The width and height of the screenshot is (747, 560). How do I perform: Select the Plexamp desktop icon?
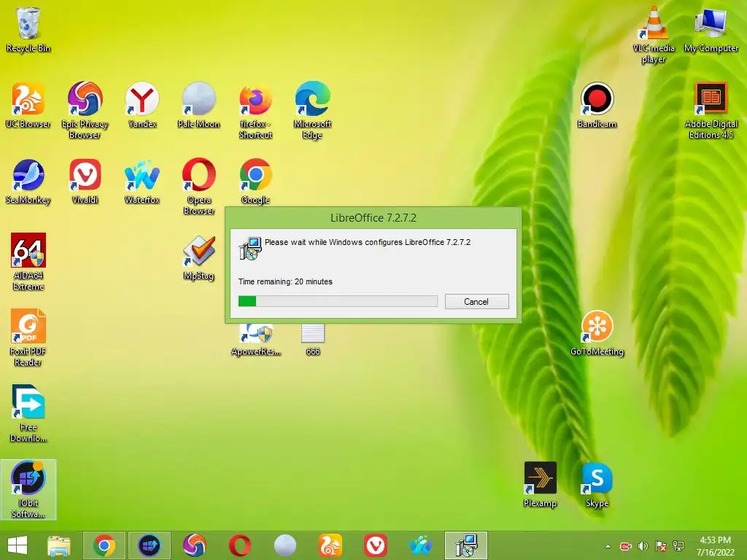540,485
